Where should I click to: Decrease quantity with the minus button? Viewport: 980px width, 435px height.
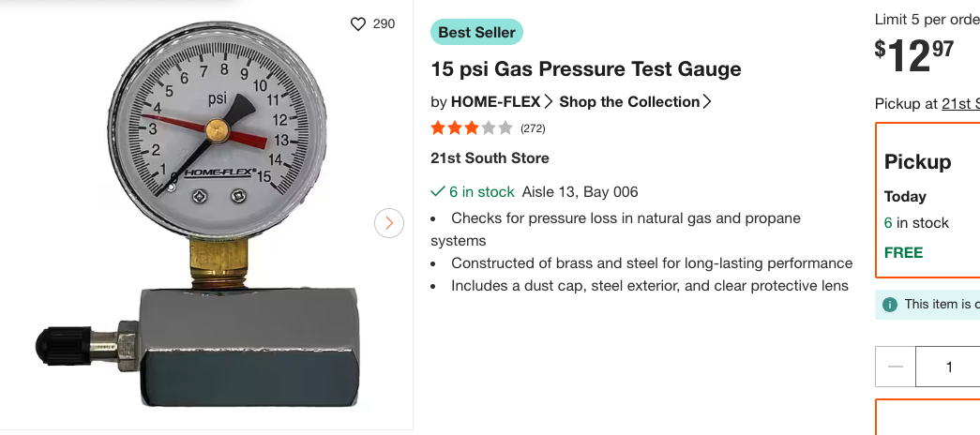point(895,367)
